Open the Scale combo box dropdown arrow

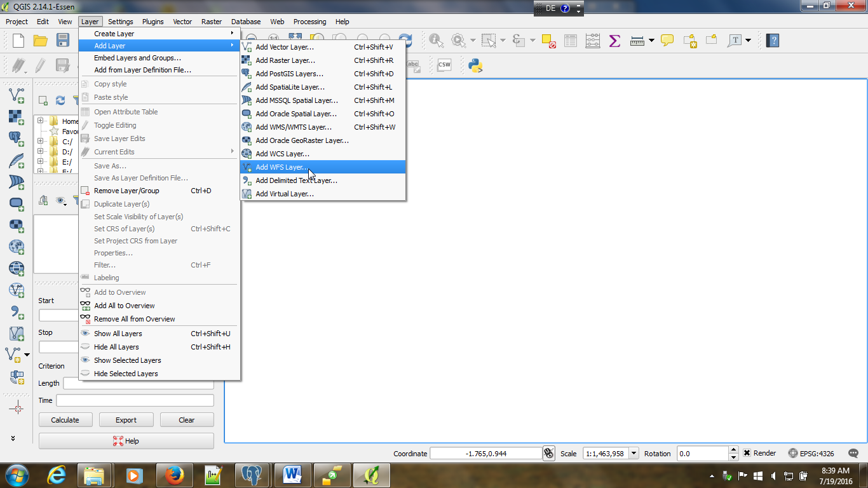pyautogui.click(x=634, y=453)
